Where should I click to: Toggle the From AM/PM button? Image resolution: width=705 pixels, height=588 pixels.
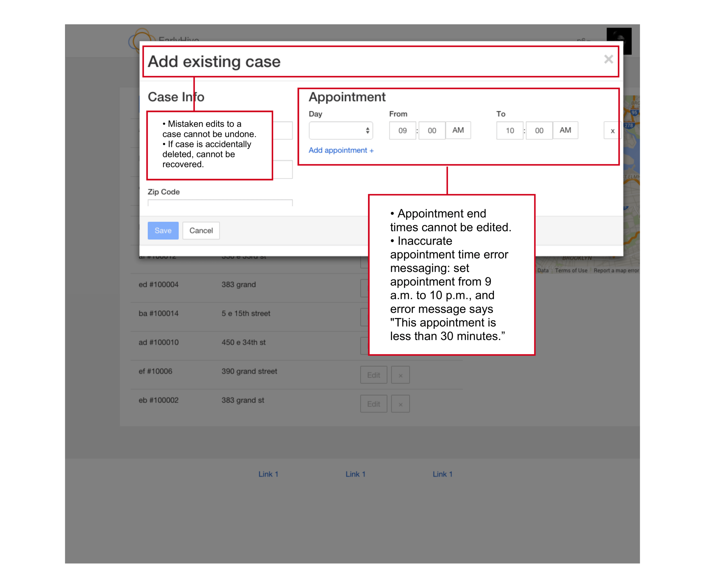click(458, 130)
